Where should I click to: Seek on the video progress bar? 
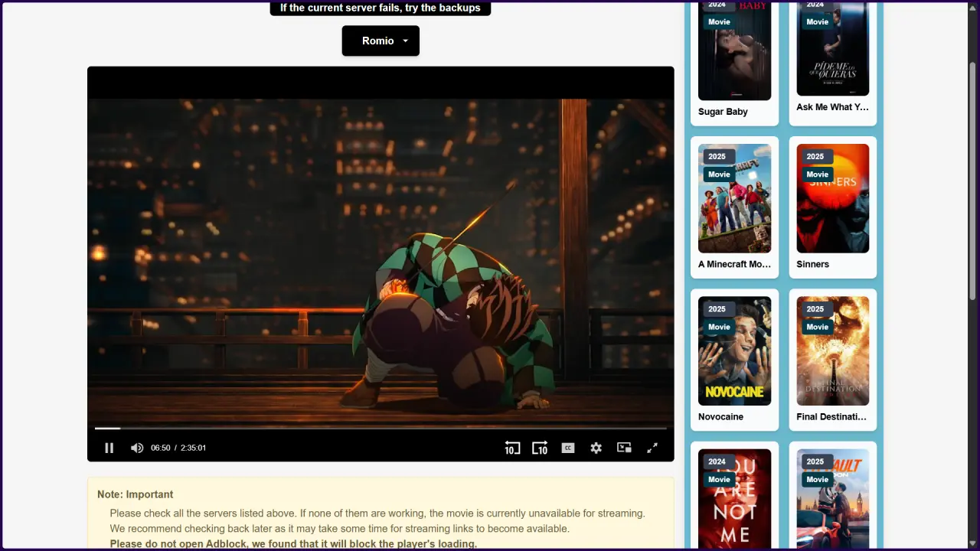pos(381,429)
